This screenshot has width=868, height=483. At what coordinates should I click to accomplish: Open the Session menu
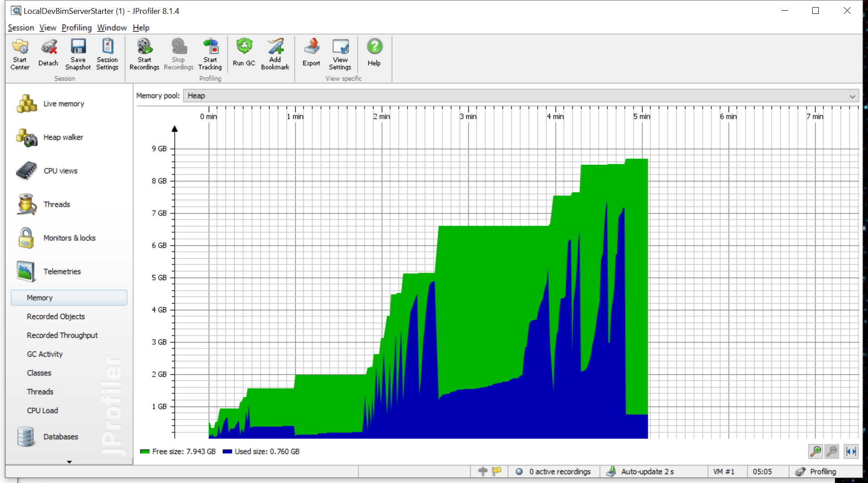tap(21, 28)
